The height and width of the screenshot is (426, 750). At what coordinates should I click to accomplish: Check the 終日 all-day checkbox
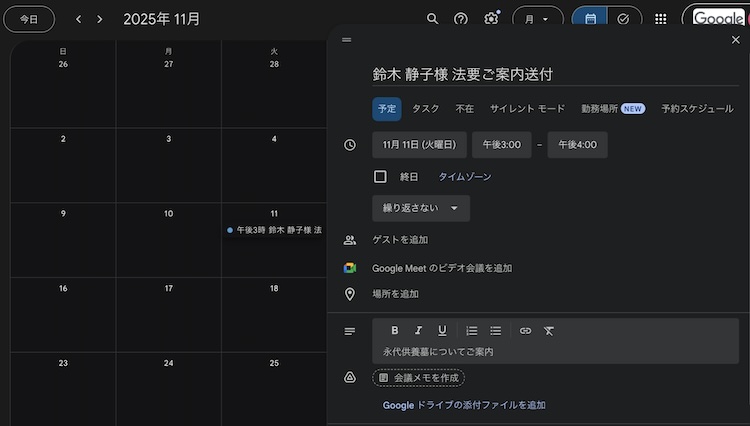tap(380, 177)
